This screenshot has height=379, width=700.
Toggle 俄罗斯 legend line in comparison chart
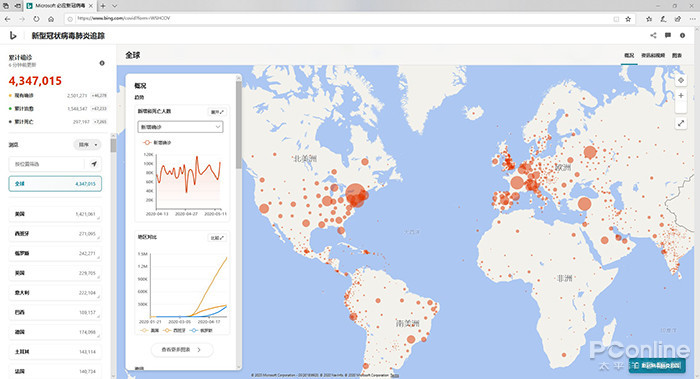click(x=201, y=330)
